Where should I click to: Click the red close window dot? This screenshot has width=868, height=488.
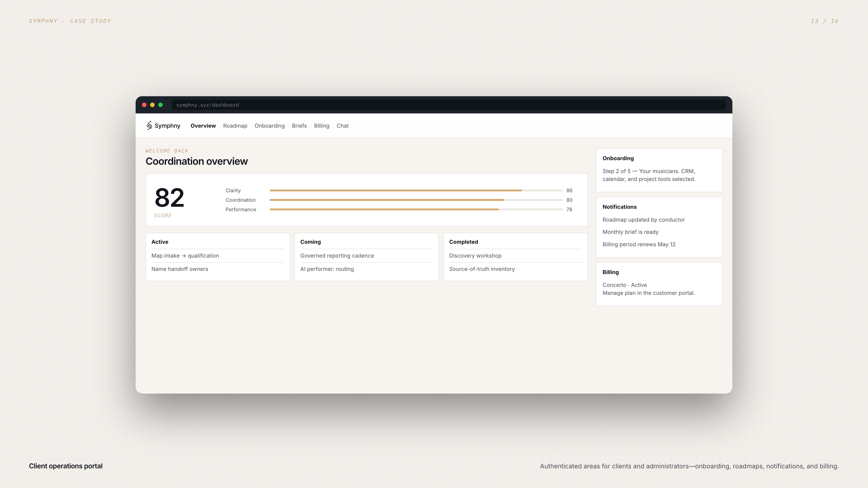point(144,105)
